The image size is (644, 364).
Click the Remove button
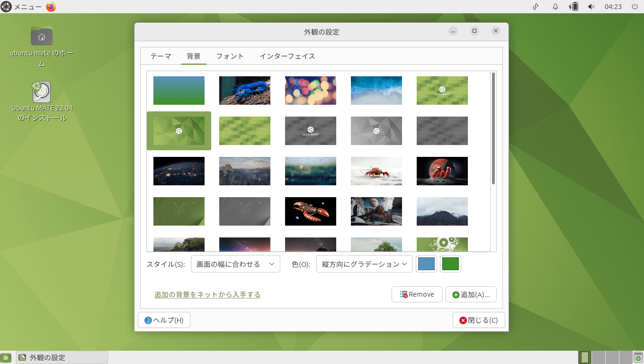[417, 294]
